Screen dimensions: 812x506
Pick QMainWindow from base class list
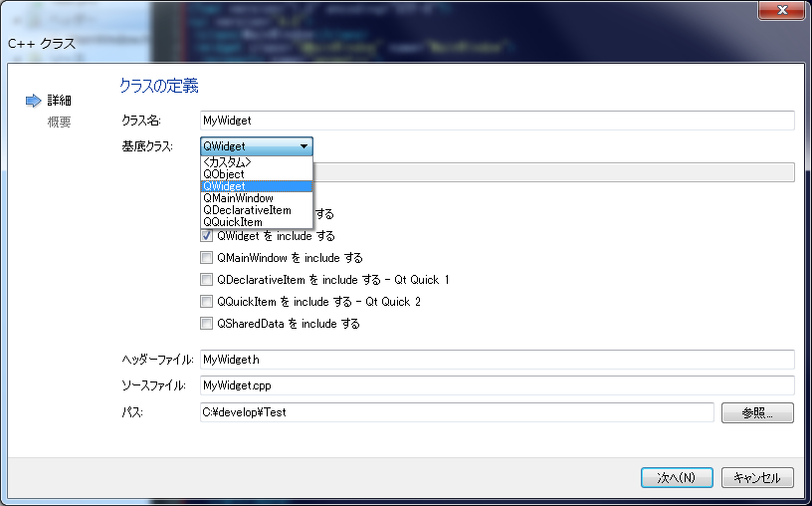[x=257, y=198]
